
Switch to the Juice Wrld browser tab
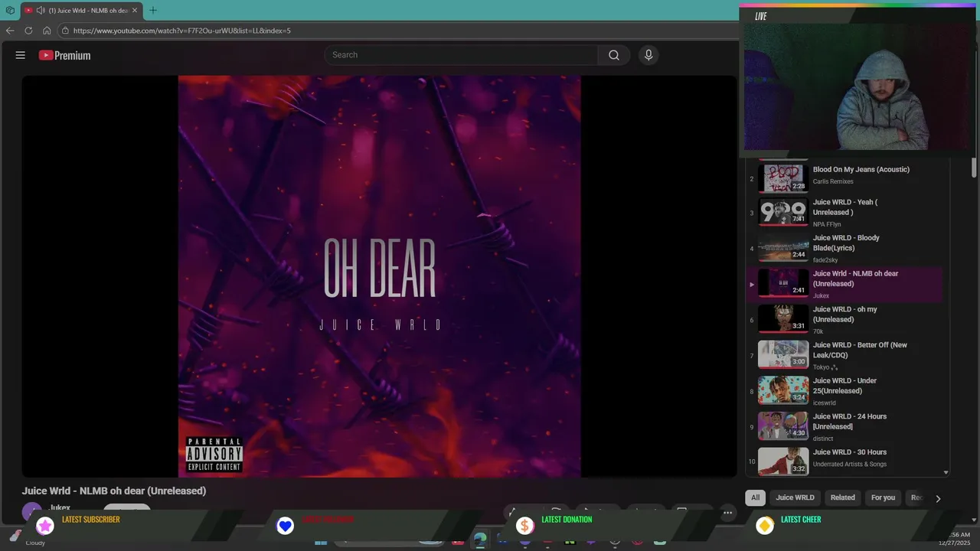(81, 10)
